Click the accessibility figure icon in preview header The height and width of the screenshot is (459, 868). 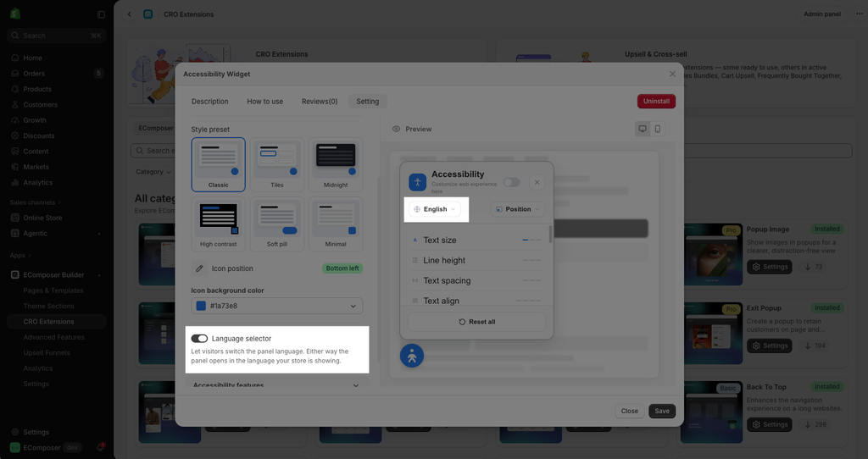[x=417, y=182]
